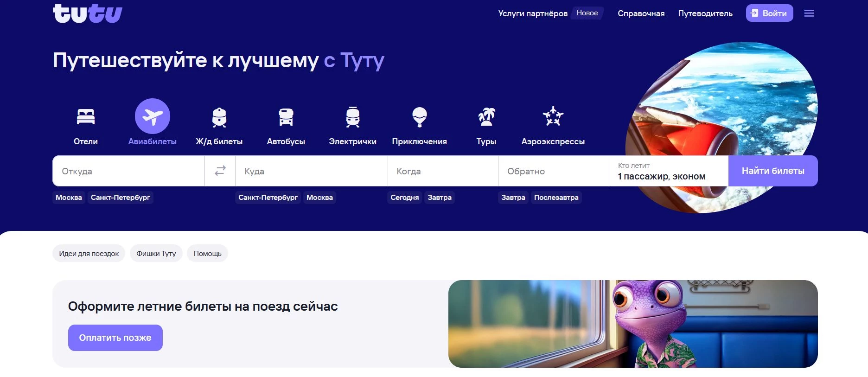Choose Завтра return date chip
The image size is (868, 377).
tap(513, 198)
